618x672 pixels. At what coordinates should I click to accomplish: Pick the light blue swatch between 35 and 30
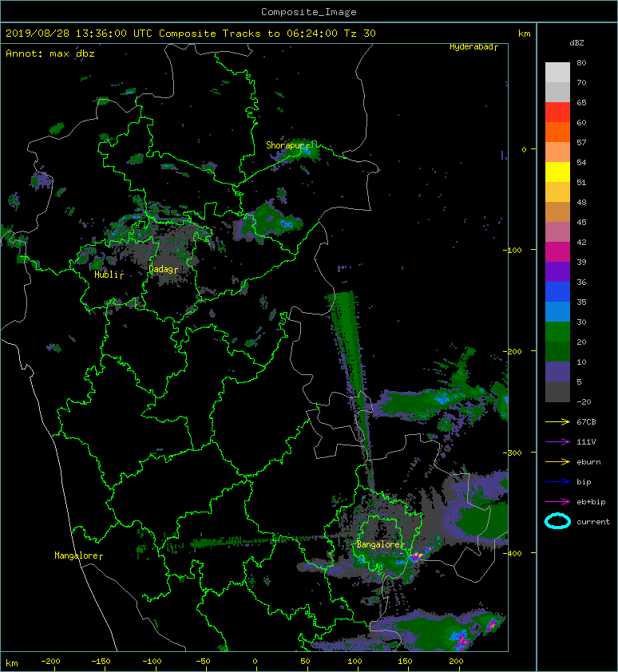(x=557, y=312)
